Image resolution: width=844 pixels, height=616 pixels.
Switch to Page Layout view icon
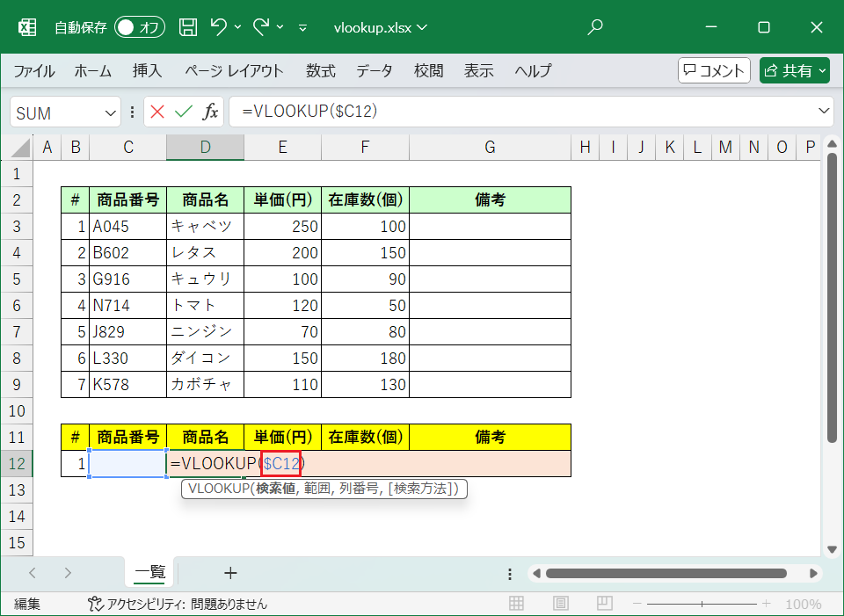[x=561, y=605]
